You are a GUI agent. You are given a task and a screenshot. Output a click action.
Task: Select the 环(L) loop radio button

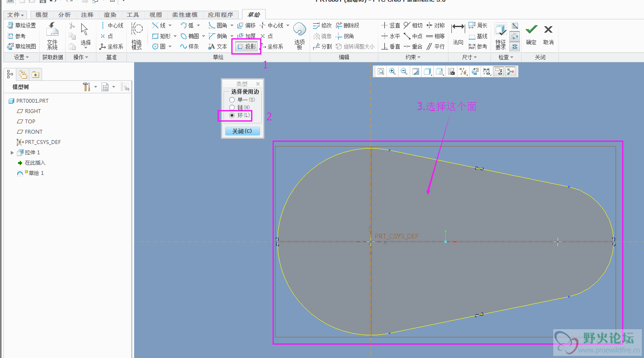[x=232, y=115]
